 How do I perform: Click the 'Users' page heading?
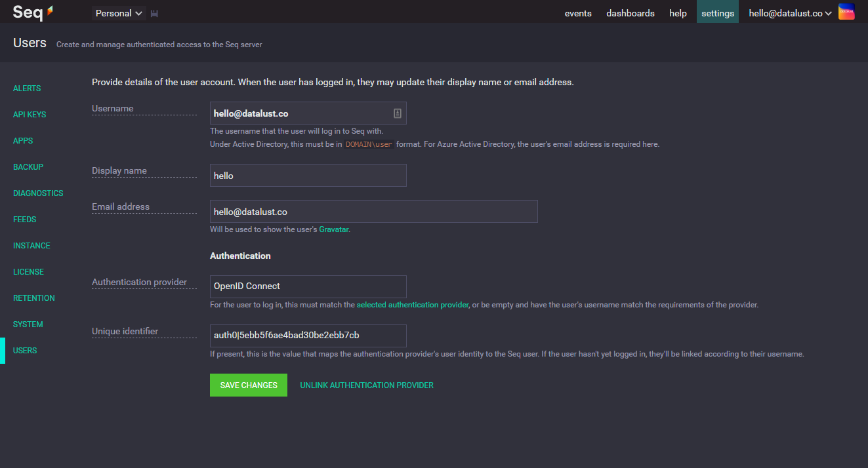(30, 43)
